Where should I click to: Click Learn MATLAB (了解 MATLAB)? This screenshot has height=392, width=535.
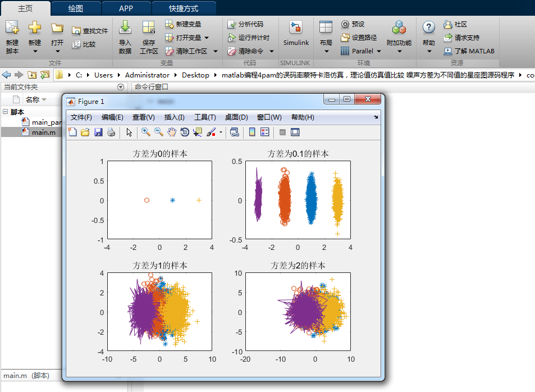[469, 51]
